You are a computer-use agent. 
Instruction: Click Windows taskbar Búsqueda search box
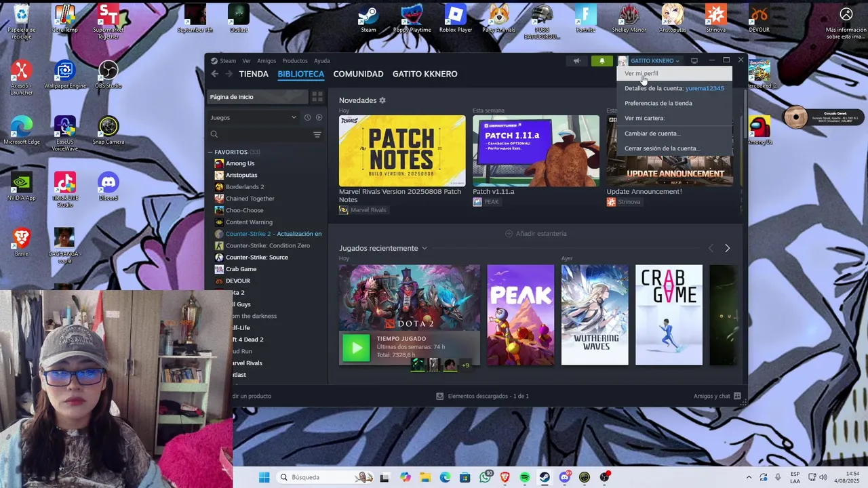(x=325, y=477)
